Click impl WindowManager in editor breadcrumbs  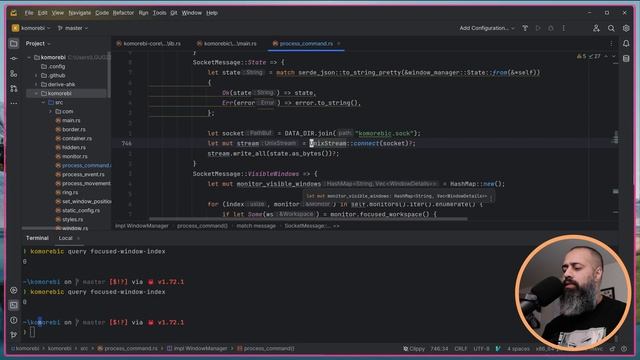pyautogui.click(x=142, y=226)
